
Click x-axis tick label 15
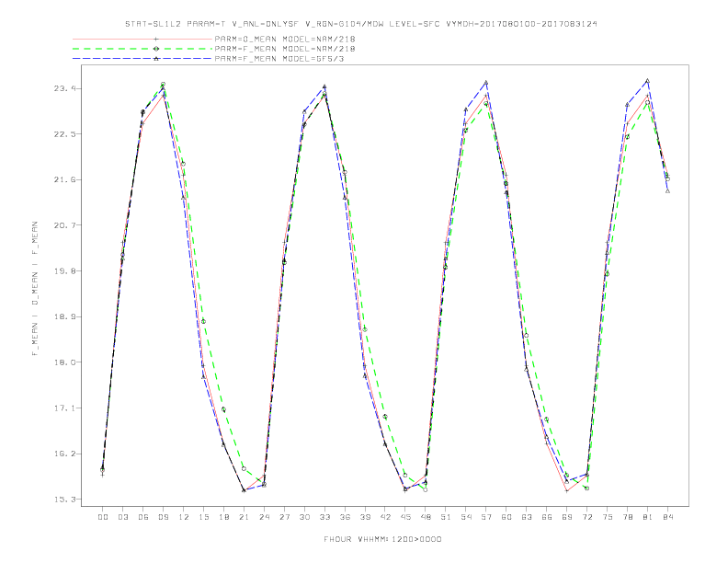coord(203,517)
